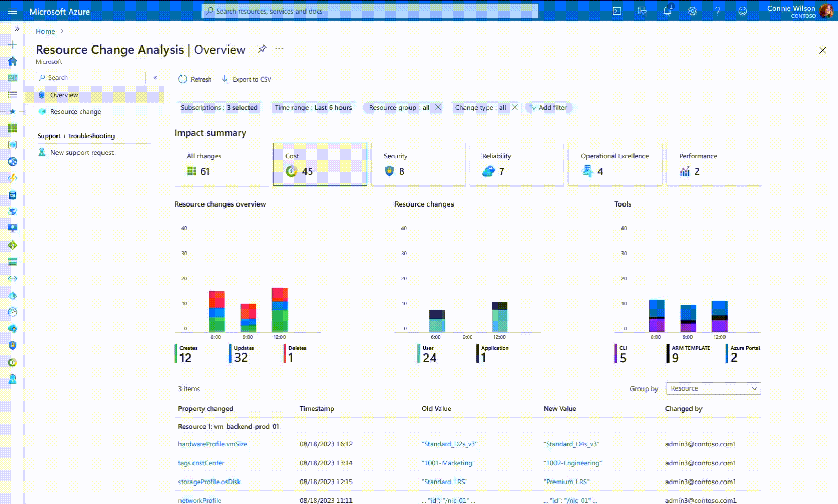
Task: Go to Home icon in the sidebar
Action: click(x=13, y=61)
